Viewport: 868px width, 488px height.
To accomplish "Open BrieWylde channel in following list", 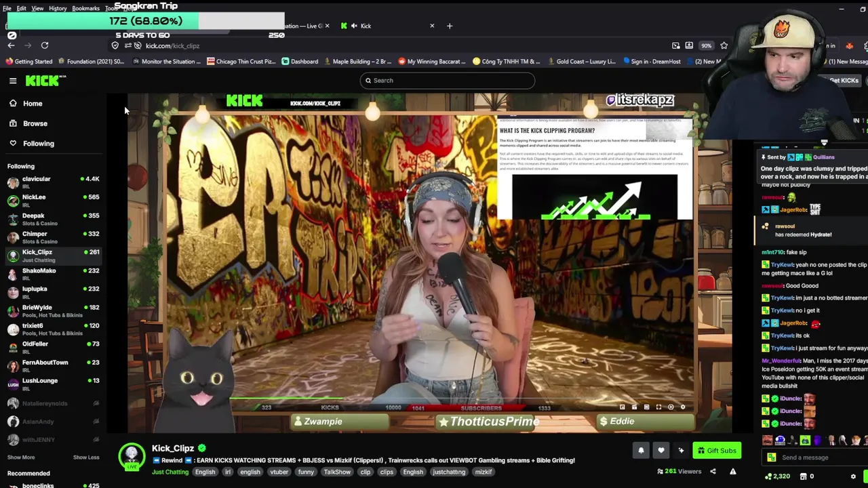I will [x=53, y=310].
